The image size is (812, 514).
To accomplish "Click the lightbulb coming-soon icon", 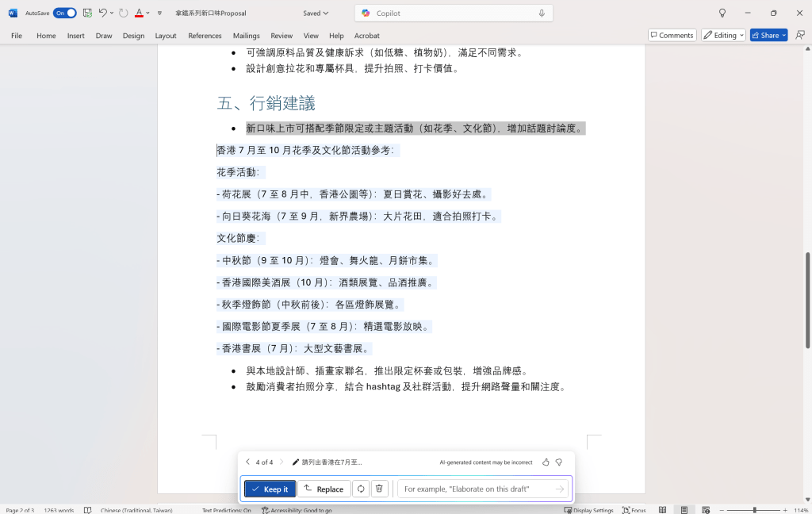I will tap(722, 13).
